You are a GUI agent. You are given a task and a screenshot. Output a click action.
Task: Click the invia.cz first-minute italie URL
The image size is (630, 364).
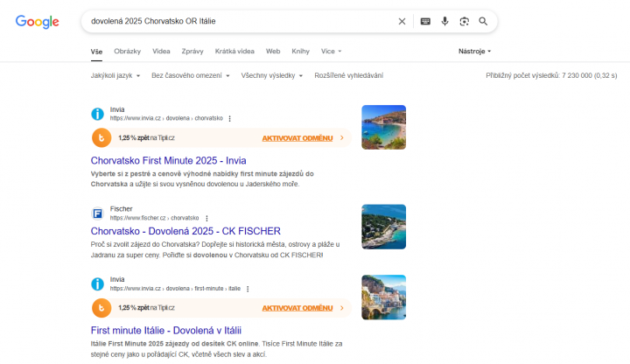pyautogui.click(x=175, y=289)
